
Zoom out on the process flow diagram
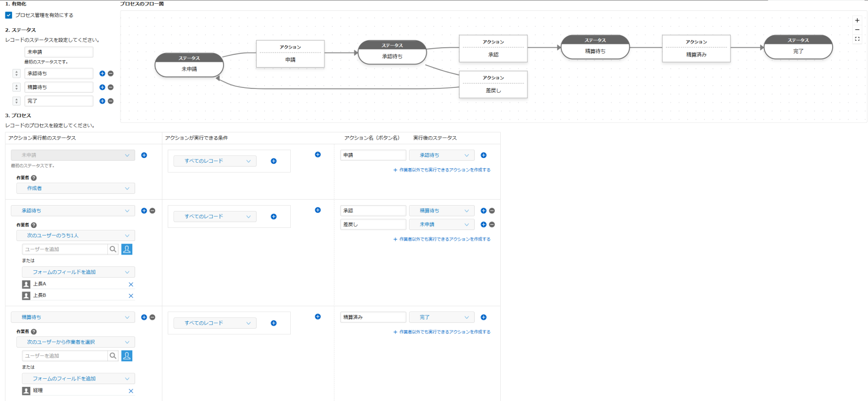click(x=857, y=30)
